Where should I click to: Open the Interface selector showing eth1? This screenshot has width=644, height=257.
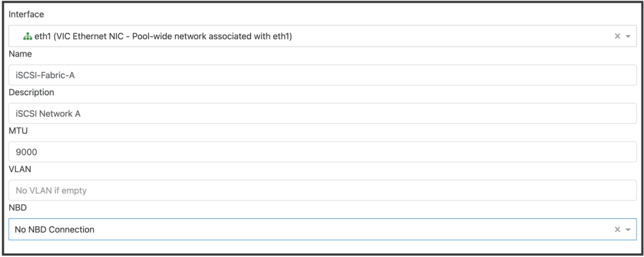314,37
